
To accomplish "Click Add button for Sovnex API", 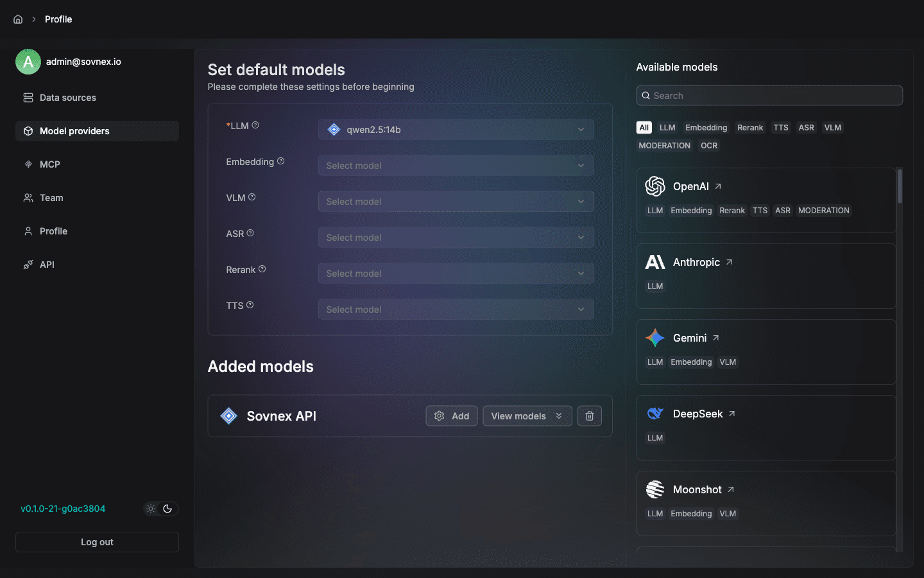I will pos(452,416).
